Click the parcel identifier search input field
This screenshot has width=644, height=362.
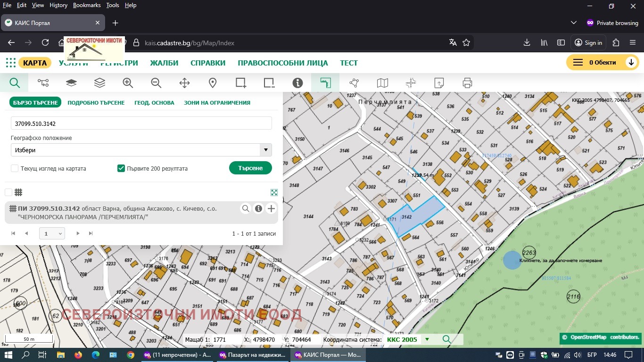(x=141, y=123)
